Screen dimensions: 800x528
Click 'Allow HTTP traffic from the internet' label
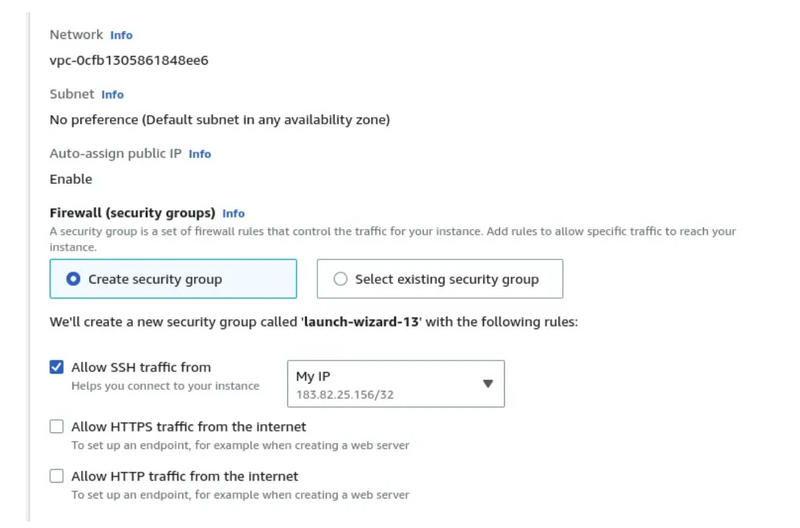[185, 476]
